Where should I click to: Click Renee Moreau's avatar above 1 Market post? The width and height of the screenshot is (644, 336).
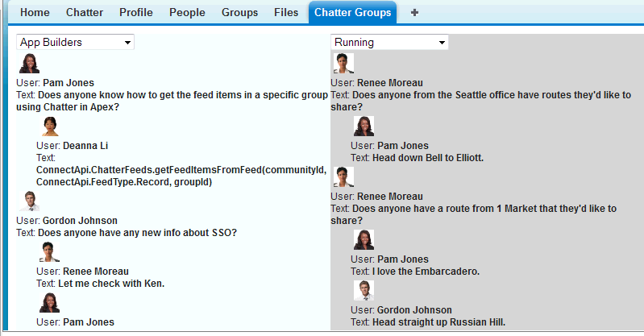pyautogui.click(x=343, y=177)
